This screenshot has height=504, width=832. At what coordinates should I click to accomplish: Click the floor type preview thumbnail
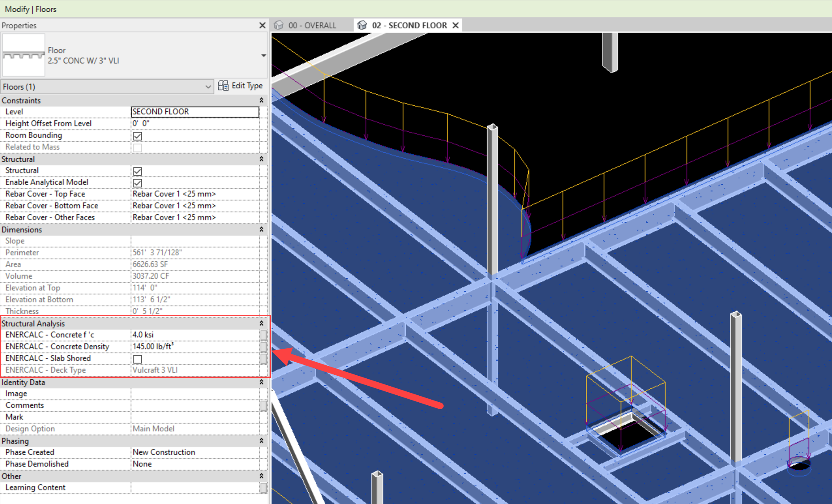pyautogui.click(x=23, y=56)
